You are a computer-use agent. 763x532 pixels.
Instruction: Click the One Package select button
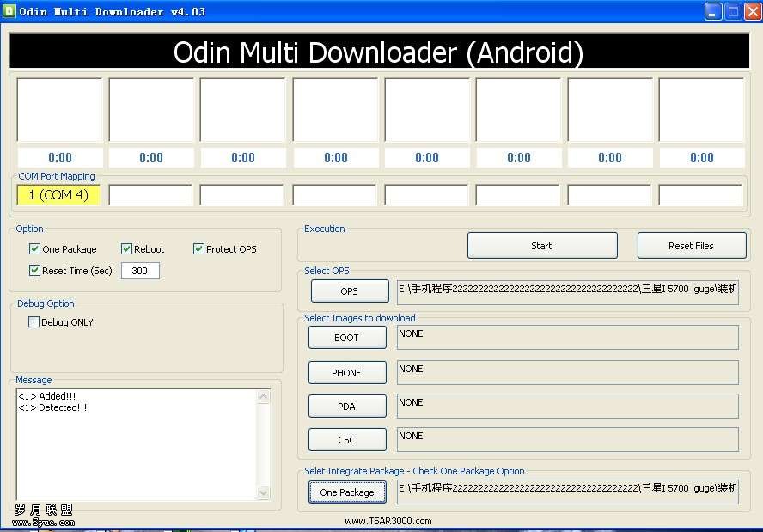(x=347, y=492)
